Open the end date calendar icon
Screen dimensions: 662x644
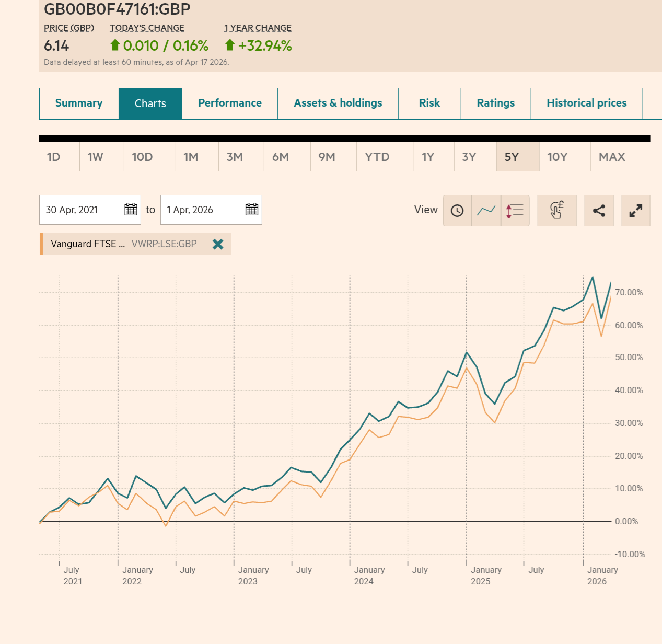[x=251, y=210]
